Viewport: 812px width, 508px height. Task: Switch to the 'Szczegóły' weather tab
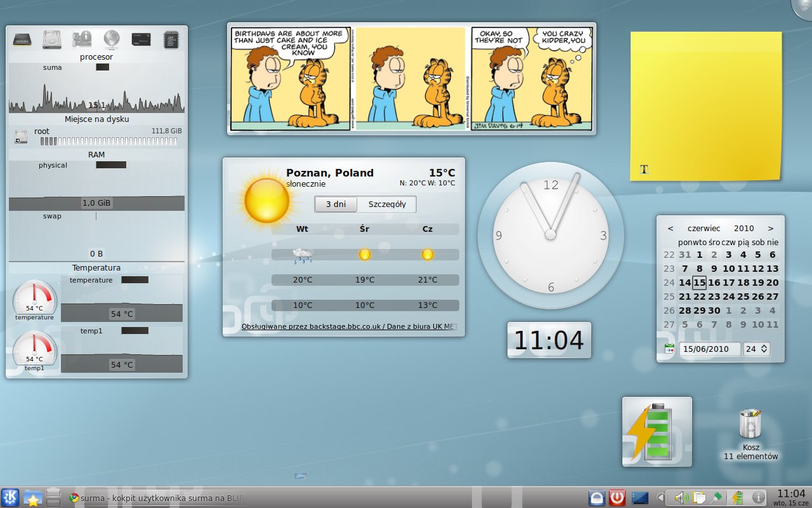[387, 204]
